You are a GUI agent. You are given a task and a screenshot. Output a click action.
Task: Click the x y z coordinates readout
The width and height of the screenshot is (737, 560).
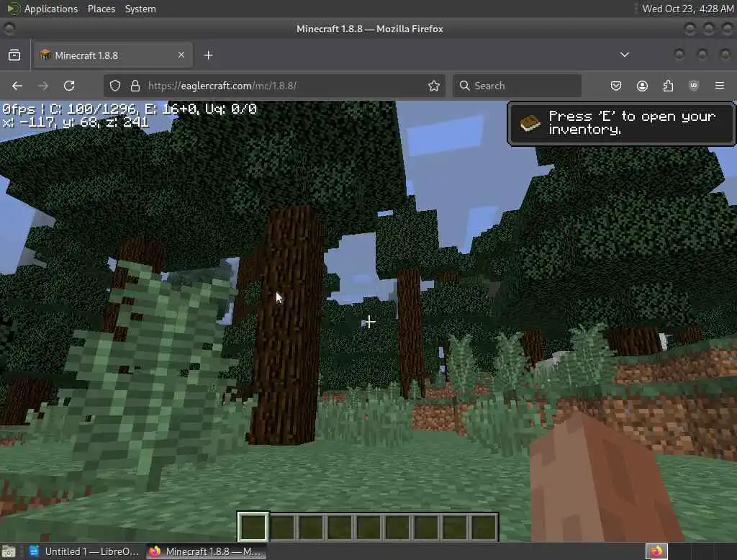(x=76, y=122)
